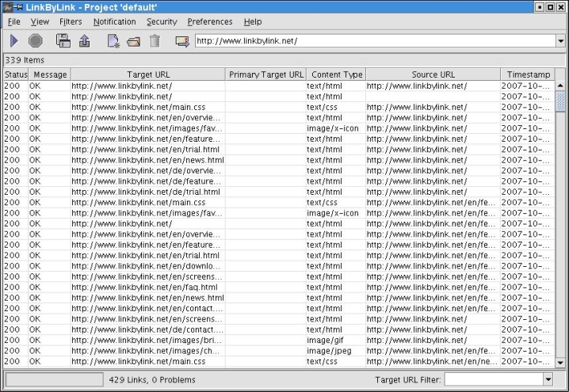The width and height of the screenshot is (569, 392).
Task: Open the Filters menu
Action: click(x=70, y=21)
